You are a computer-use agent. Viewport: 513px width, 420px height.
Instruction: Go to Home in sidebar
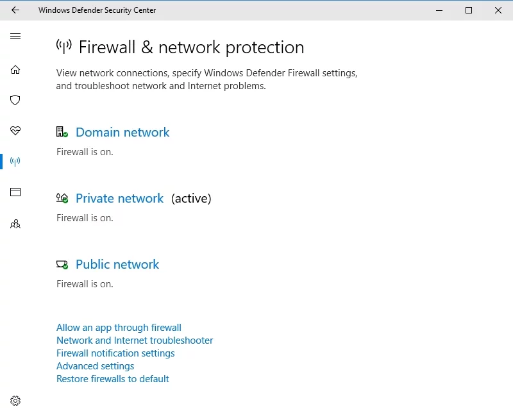click(x=15, y=70)
